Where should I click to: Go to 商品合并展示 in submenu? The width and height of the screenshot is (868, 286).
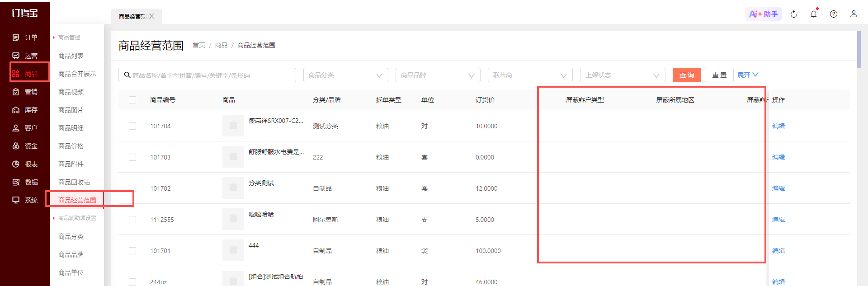[x=77, y=74]
